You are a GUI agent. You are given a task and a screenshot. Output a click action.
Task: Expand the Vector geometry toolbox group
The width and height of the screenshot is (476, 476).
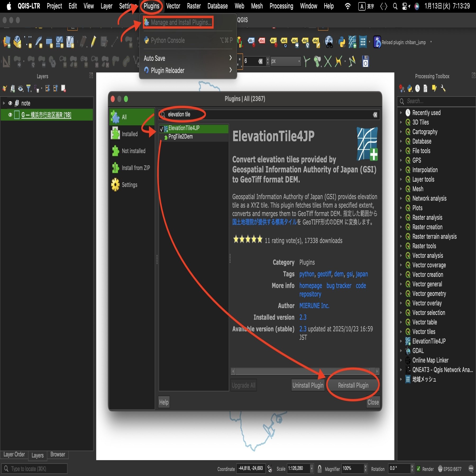401,294
